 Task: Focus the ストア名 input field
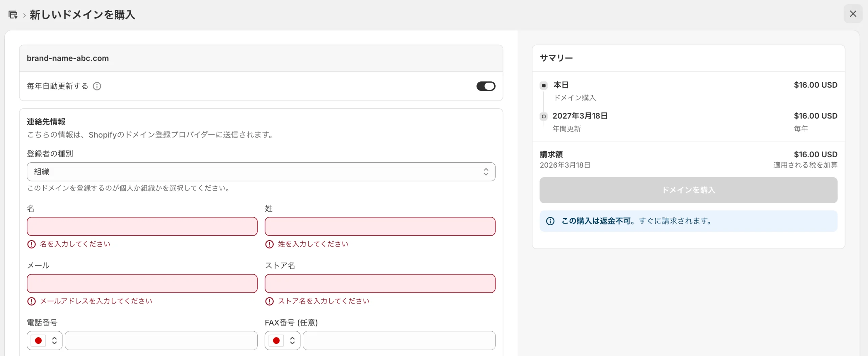[x=380, y=284]
